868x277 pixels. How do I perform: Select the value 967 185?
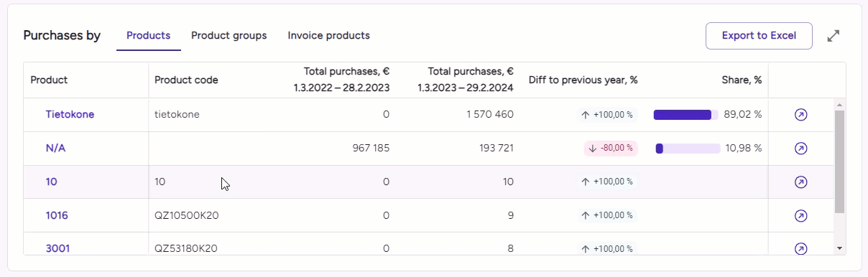coord(371,149)
